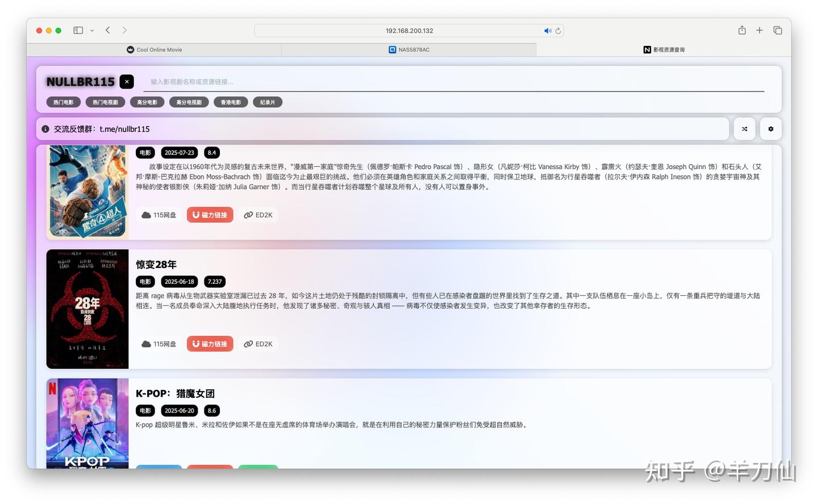Click the 磁力链接 button for 惊变28年
818x504 pixels.
click(x=210, y=343)
